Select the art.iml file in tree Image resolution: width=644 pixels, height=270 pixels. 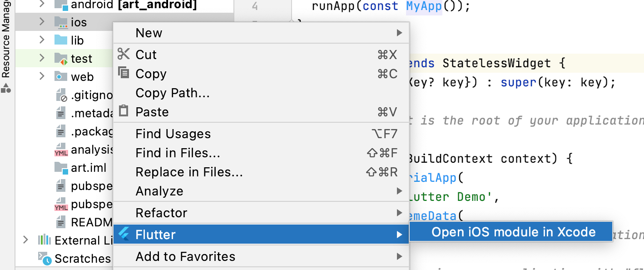(88, 168)
